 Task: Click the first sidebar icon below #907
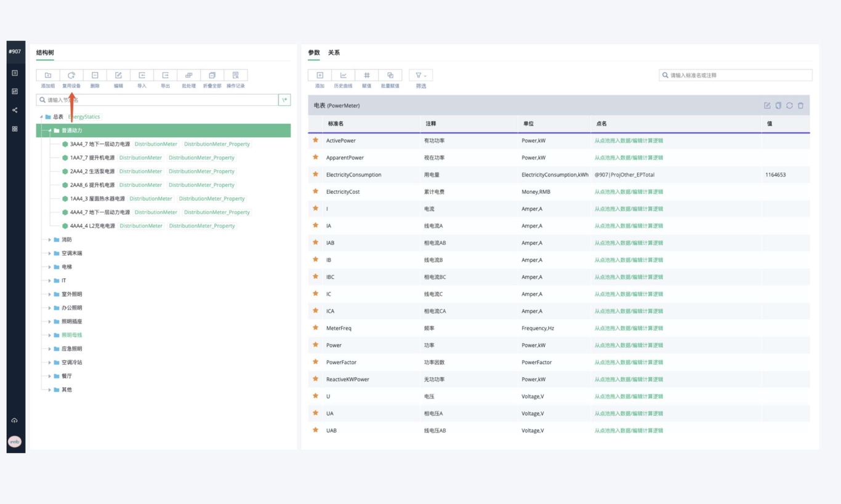(x=15, y=73)
